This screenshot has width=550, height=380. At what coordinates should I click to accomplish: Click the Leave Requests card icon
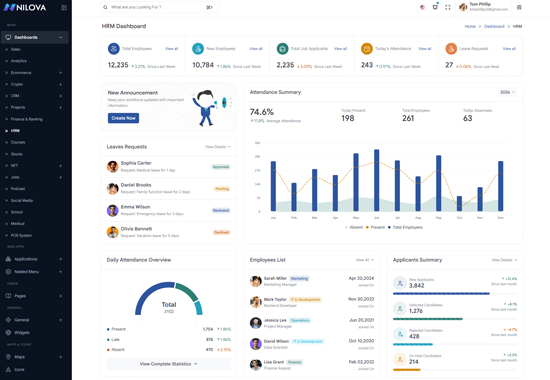click(x=451, y=49)
